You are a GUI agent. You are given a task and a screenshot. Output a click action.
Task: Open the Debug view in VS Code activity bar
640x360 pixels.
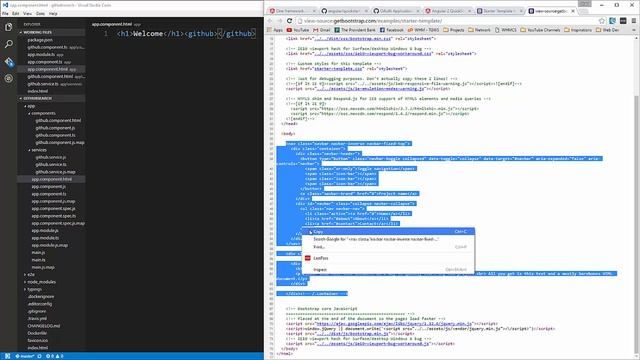point(9,78)
